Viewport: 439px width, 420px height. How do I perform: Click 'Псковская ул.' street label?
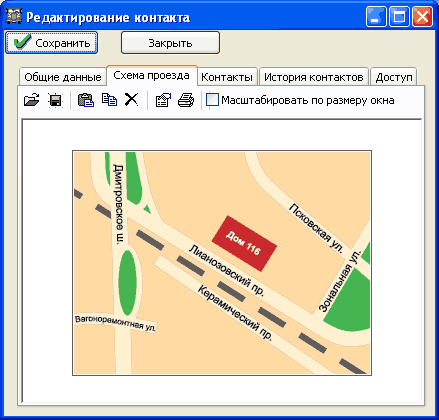click(x=316, y=228)
